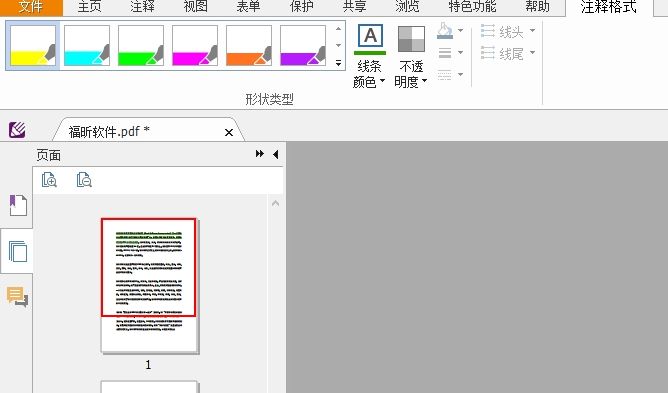Open the bookmarks side panel
Viewport: 668px width, 393px height.
pos(18,205)
